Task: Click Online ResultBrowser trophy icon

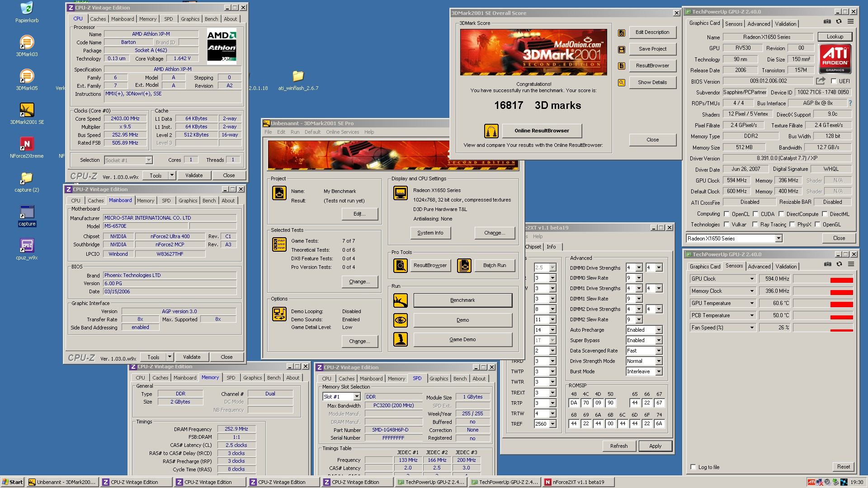Action: coord(491,131)
